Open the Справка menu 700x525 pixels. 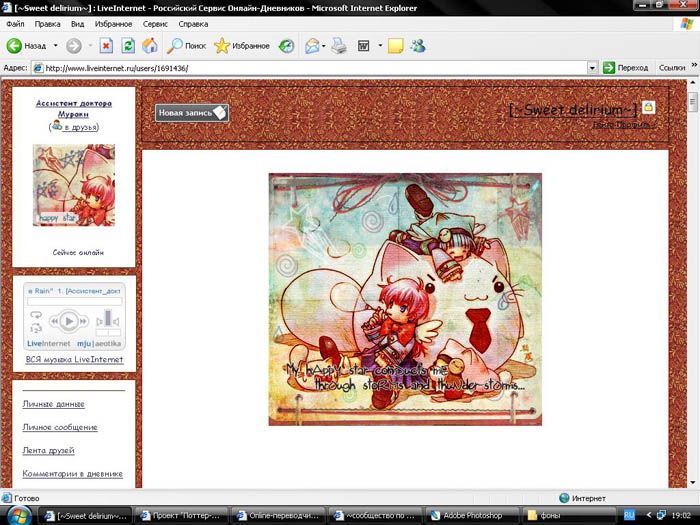tap(193, 24)
